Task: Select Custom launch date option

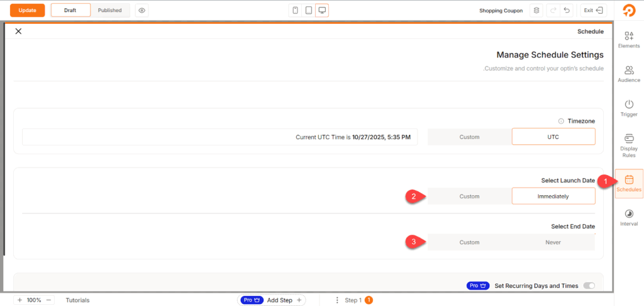Action: coord(469,196)
